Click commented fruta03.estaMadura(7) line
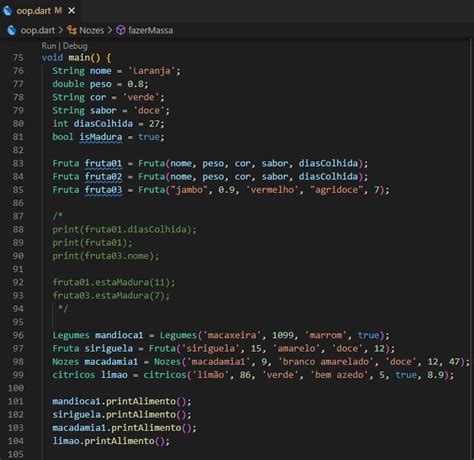The image size is (474, 460). coord(111,296)
